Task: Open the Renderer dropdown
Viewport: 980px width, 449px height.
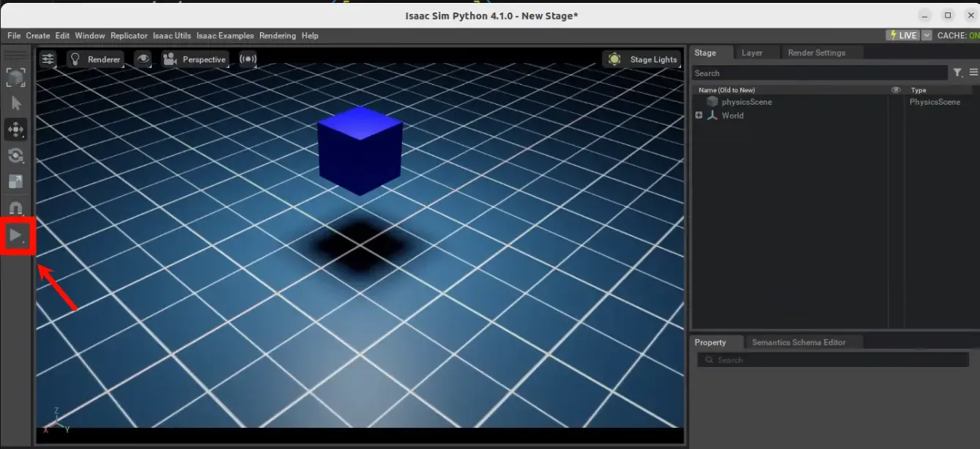Action: [x=94, y=59]
